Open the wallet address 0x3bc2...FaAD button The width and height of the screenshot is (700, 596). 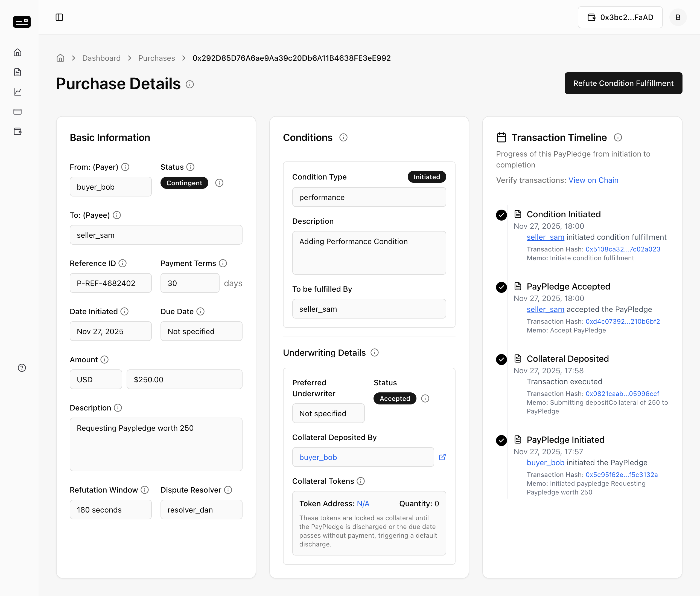[x=620, y=17]
